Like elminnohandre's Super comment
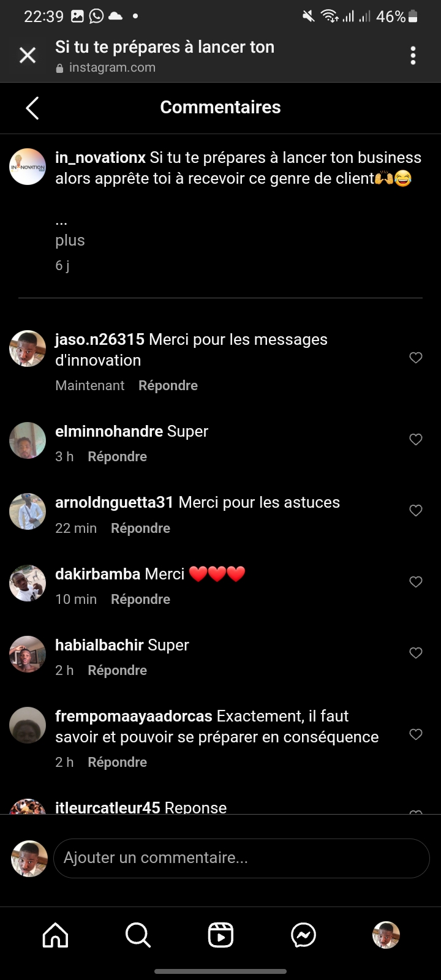 point(416,439)
